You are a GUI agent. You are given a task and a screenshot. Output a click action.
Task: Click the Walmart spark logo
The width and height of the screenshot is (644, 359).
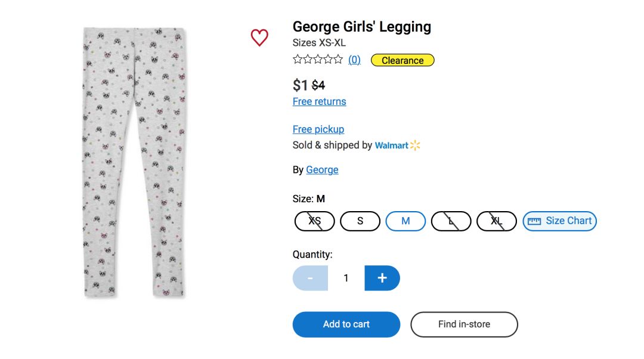[416, 146]
